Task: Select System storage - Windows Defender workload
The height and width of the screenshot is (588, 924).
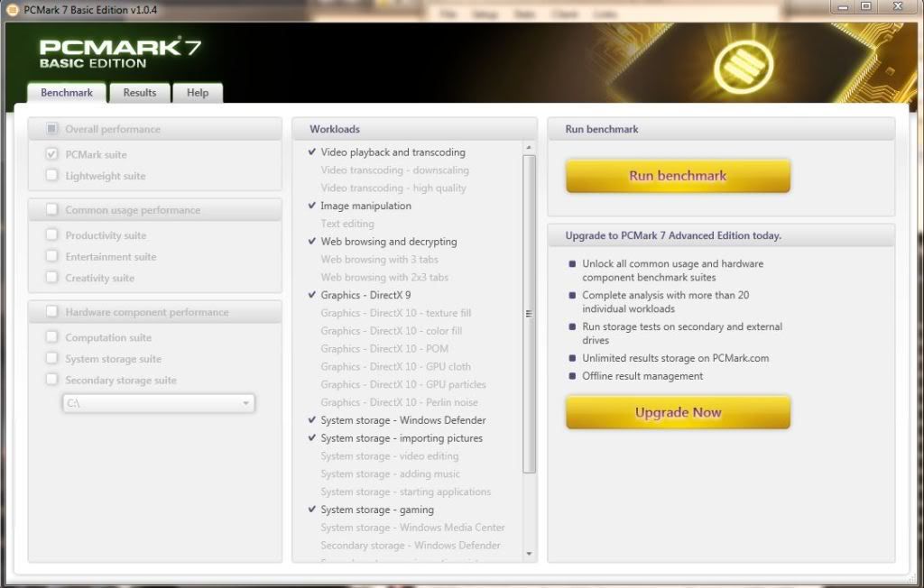Action: tap(403, 420)
